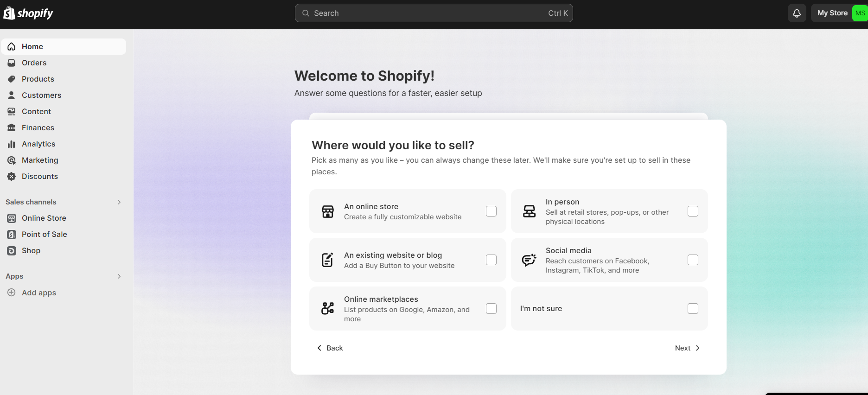Image resolution: width=868 pixels, height=395 pixels.
Task: Click the Shop app icon
Action: 12,251
